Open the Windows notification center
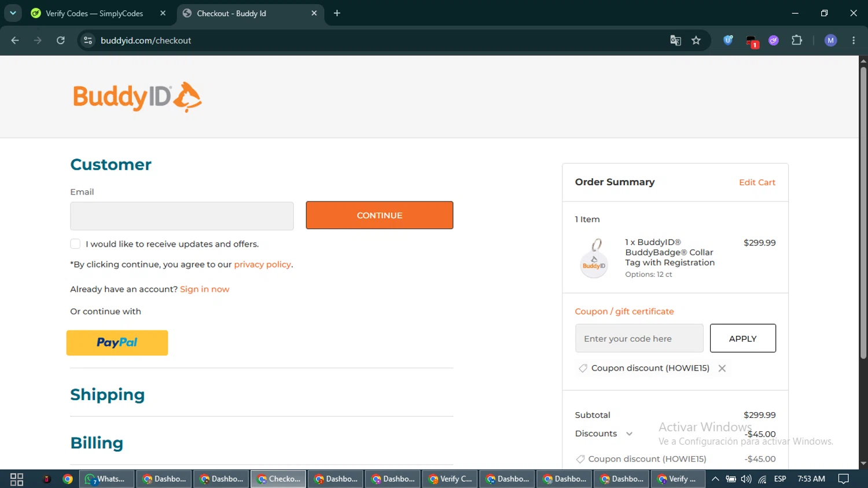The width and height of the screenshot is (868, 488). 844,479
